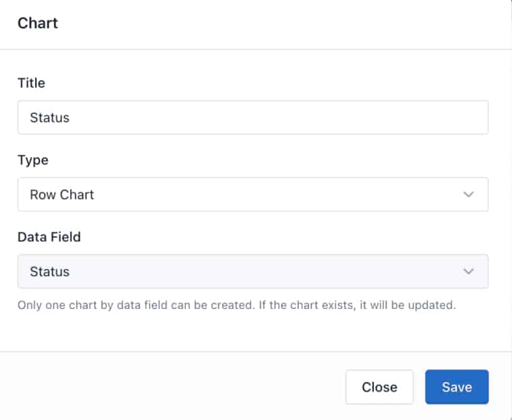The image size is (512, 420).
Task: Focus the end of the Title input box
Action: coord(467,118)
